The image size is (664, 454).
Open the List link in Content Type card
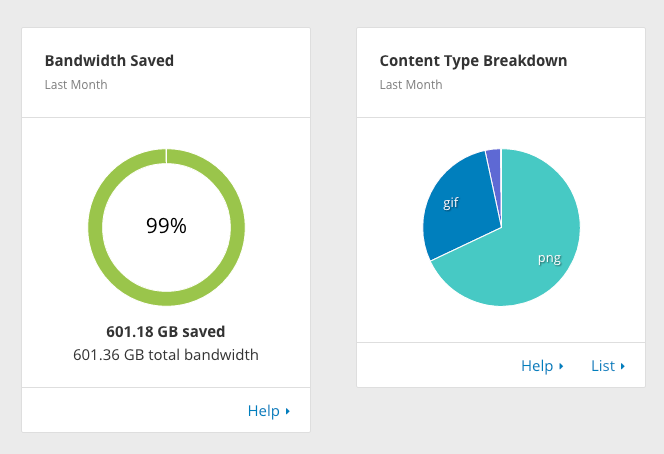tap(603, 366)
